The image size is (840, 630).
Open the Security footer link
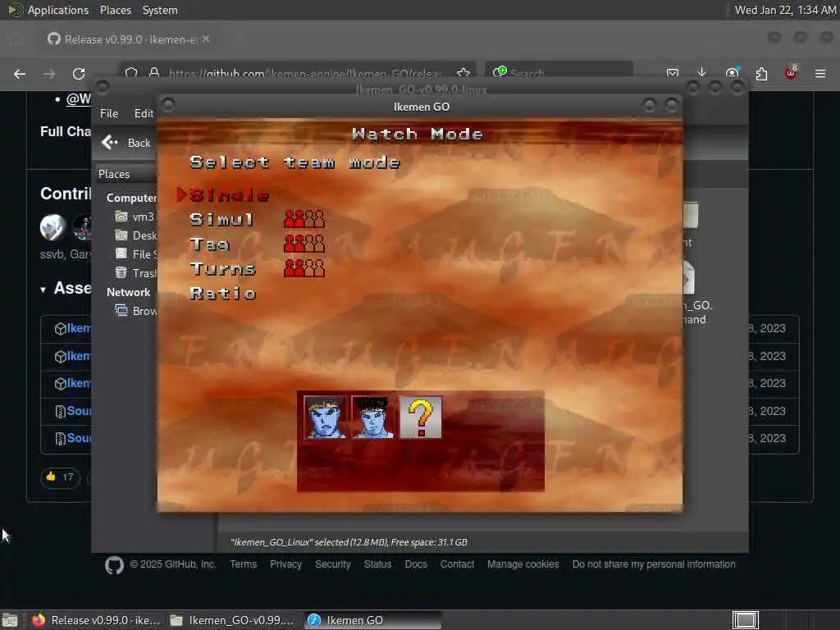click(333, 564)
